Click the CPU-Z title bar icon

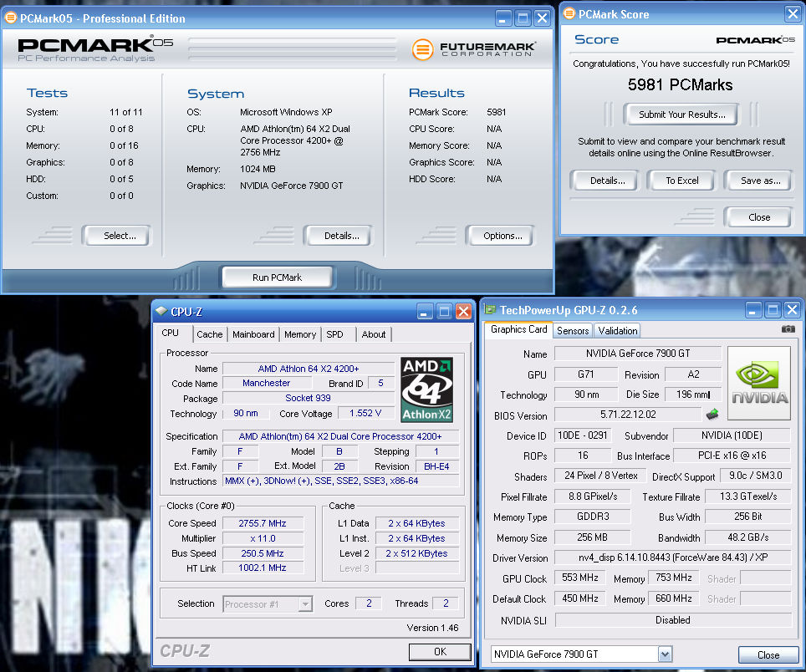pyautogui.click(x=161, y=311)
